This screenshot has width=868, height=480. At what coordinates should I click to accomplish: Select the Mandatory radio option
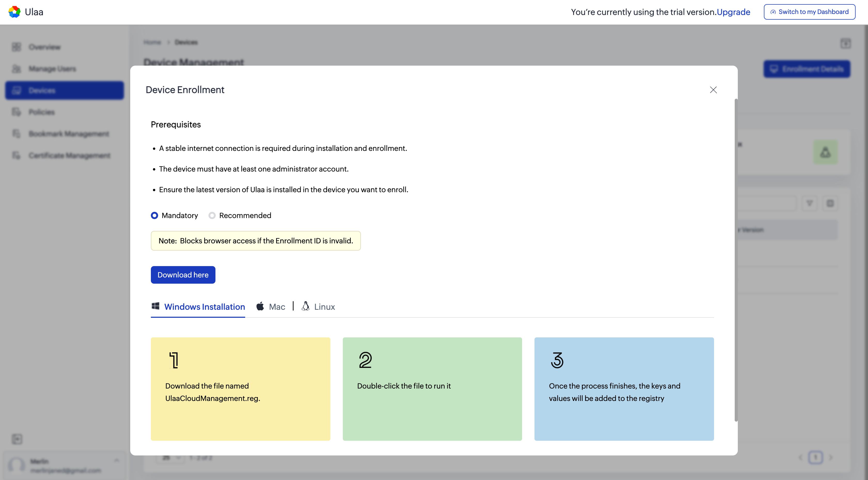[x=154, y=215]
